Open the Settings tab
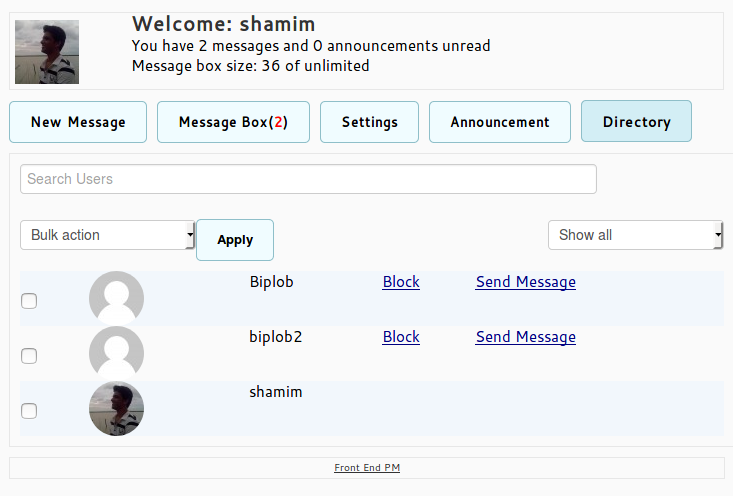The width and height of the screenshot is (733, 496). point(370,122)
